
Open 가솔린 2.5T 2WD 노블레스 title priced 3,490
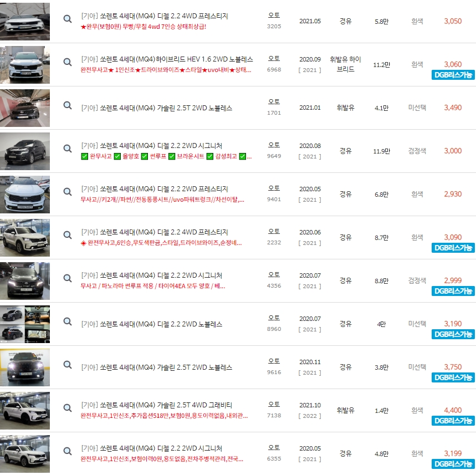point(157,108)
